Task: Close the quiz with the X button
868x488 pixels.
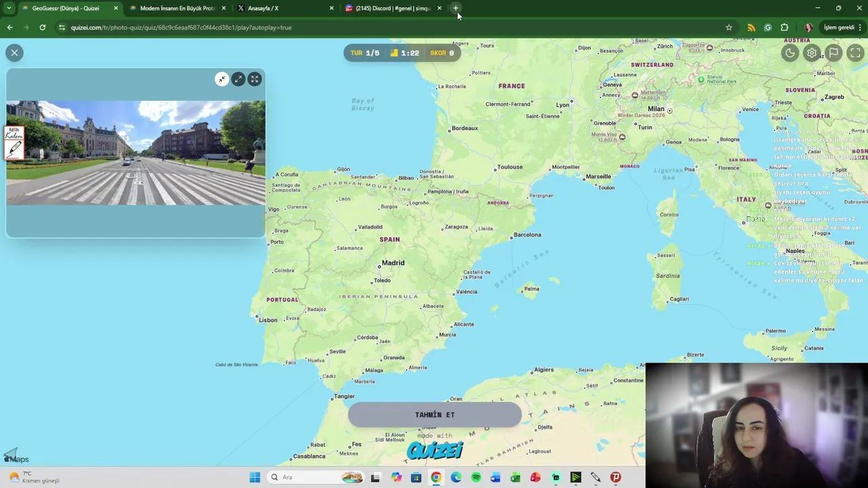Action: click(14, 53)
